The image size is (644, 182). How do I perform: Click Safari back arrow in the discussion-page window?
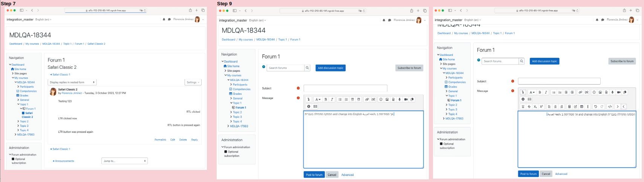click(32, 10)
